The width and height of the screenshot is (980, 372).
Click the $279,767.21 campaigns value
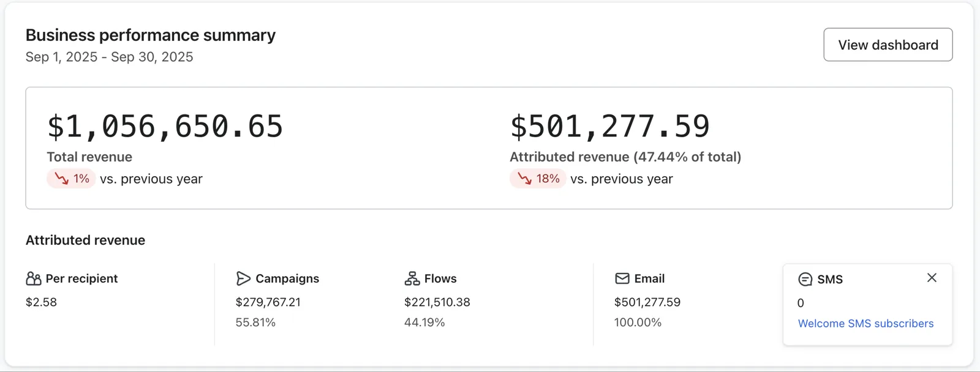tap(268, 302)
